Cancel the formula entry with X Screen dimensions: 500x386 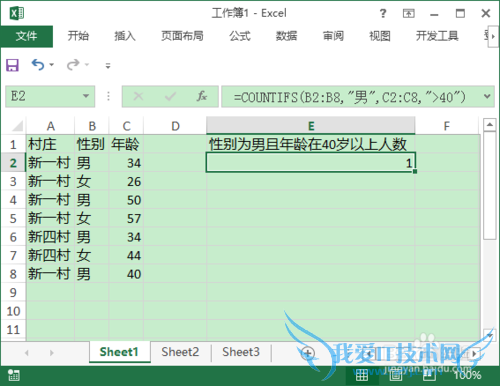pyautogui.click(x=138, y=97)
